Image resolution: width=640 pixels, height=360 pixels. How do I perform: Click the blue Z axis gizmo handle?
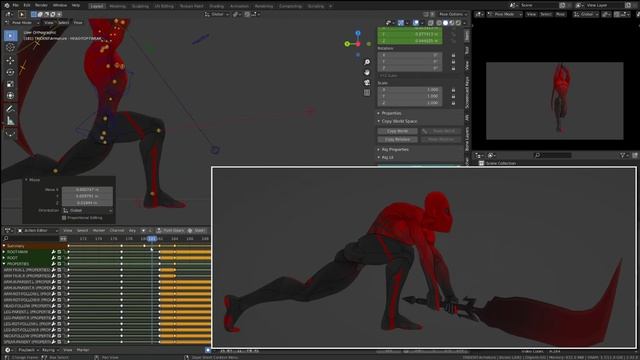click(358, 33)
